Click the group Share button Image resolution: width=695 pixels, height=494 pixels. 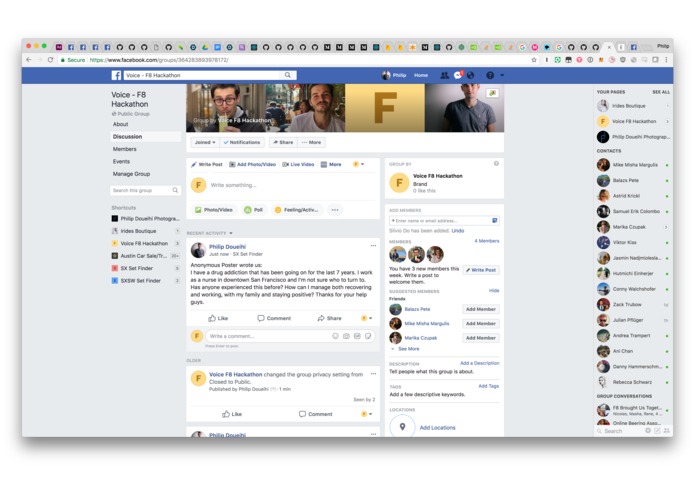click(x=283, y=142)
